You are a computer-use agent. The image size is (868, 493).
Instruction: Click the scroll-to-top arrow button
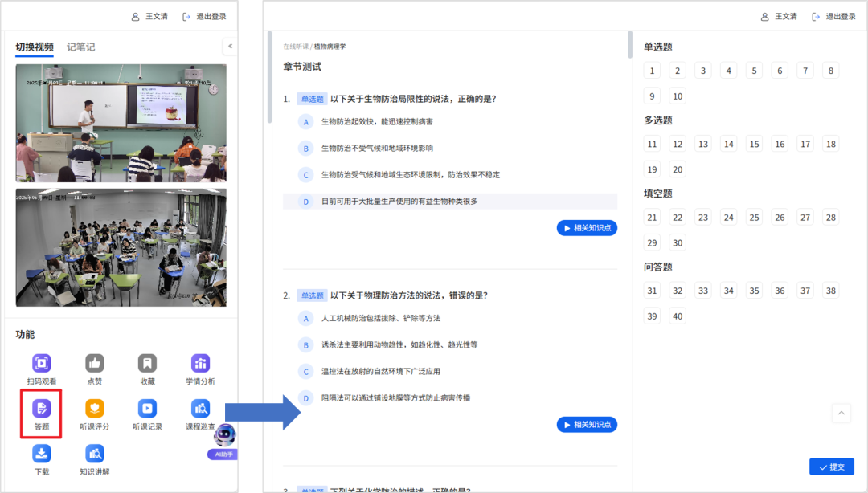tap(841, 414)
